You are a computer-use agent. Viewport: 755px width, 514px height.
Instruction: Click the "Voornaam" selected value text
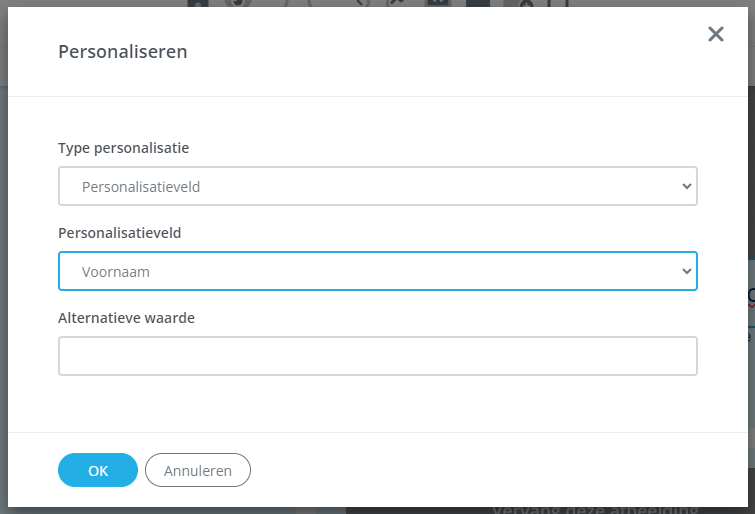pyautogui.click(x=116, y=271)
